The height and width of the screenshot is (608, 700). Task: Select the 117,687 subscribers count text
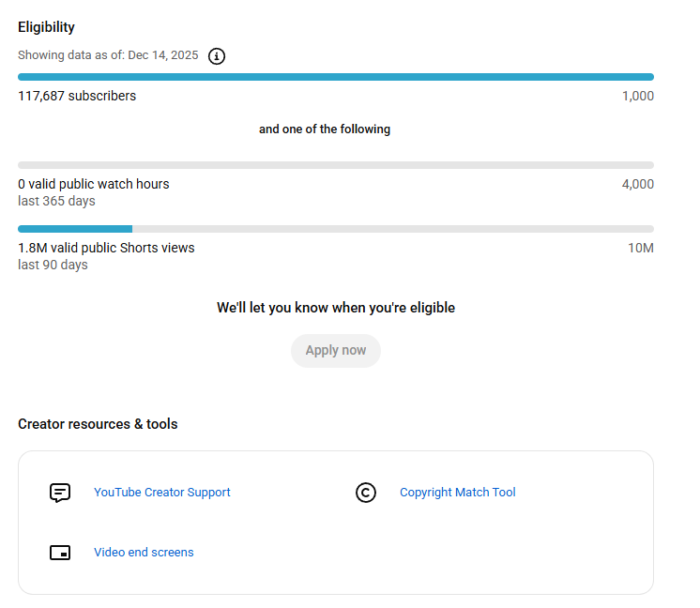click(x=77, y=96)
